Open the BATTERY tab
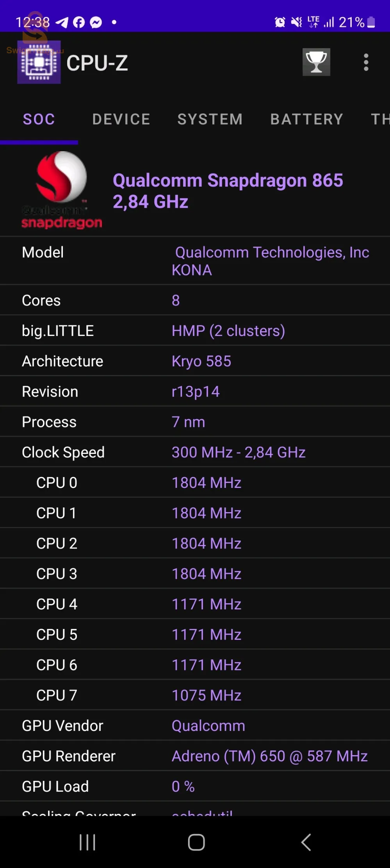The height and width of the screenshot is (868, 390). point(307,119)
